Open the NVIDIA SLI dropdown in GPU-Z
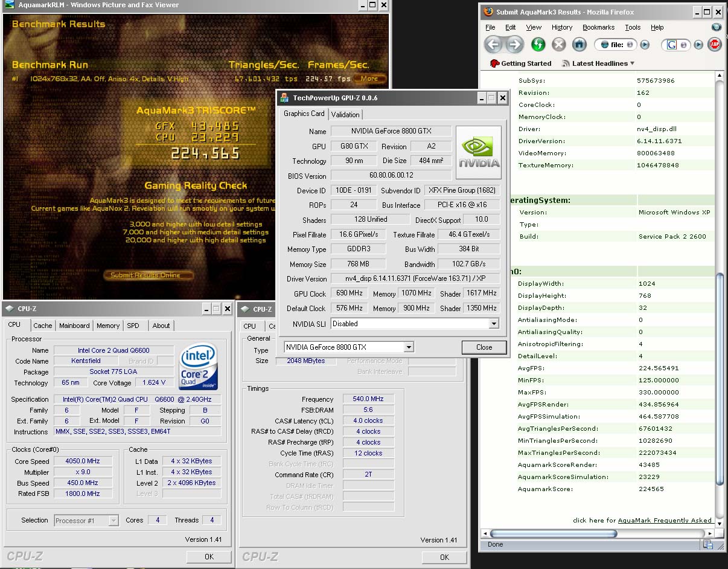 (494, 324)
